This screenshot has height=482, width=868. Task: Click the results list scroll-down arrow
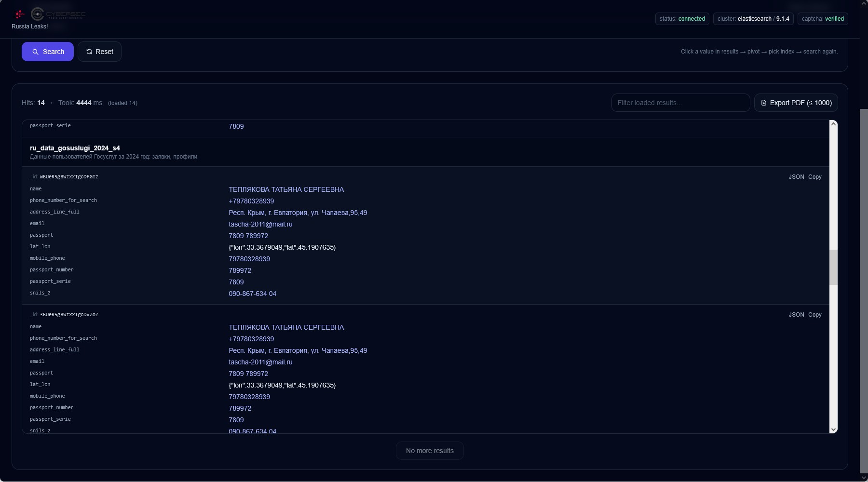click(x=833, y=429)
